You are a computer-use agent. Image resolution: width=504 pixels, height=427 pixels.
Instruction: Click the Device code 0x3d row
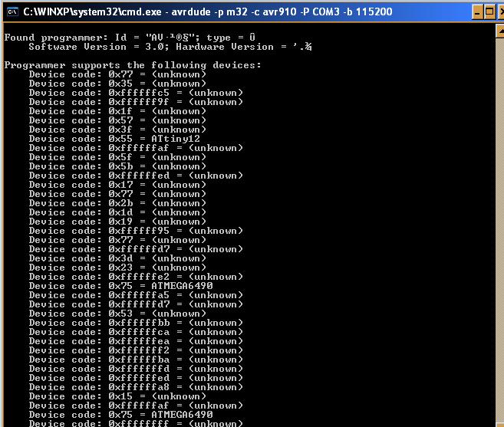point(117,258)
